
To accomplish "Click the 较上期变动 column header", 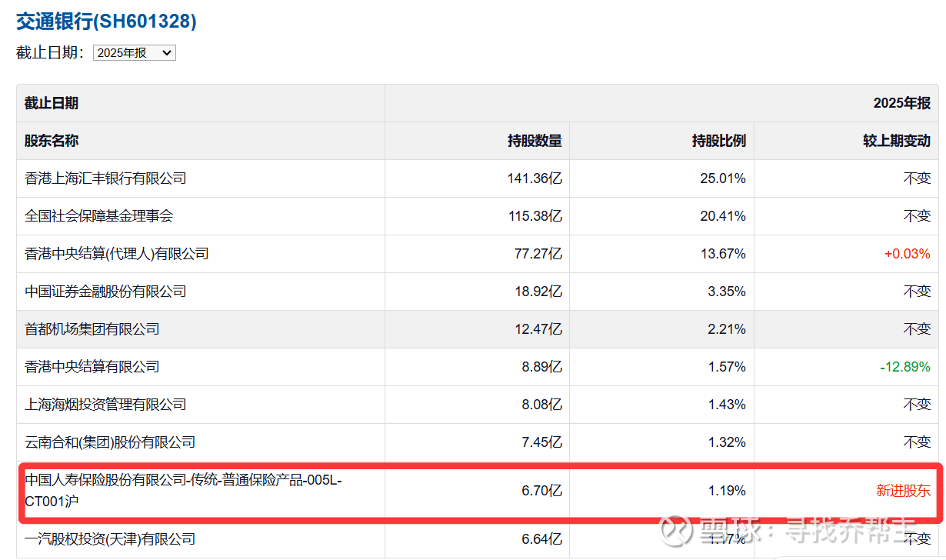I will point(896,141).
